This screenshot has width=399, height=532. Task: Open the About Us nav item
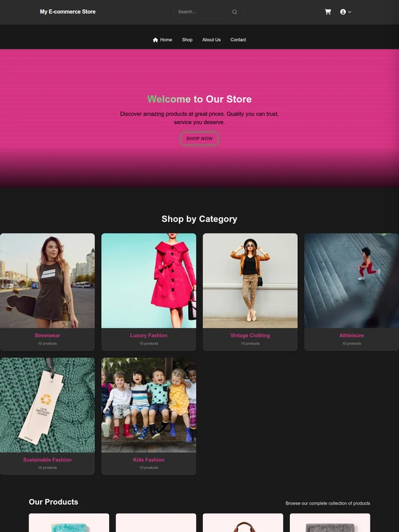(x=211, y=40)
